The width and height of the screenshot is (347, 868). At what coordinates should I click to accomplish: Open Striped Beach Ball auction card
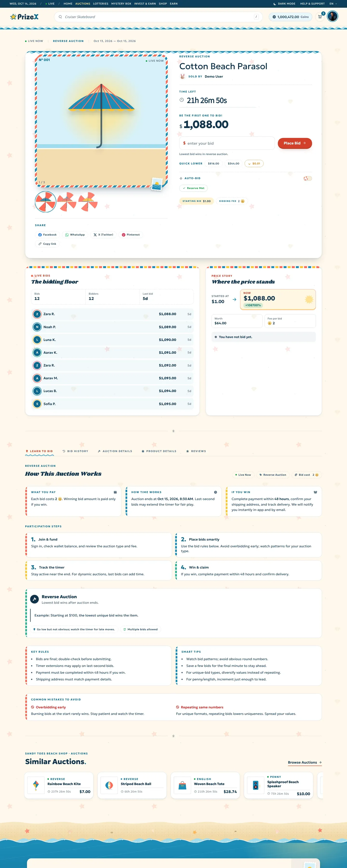coord(132,785)
